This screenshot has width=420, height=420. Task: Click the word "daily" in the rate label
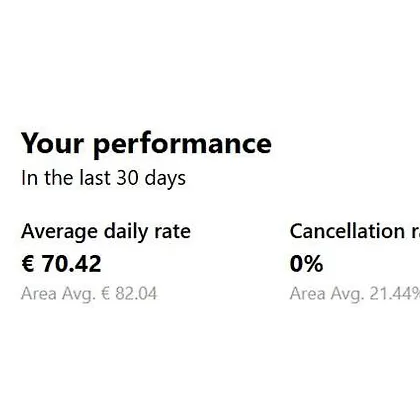click(126, 232)
